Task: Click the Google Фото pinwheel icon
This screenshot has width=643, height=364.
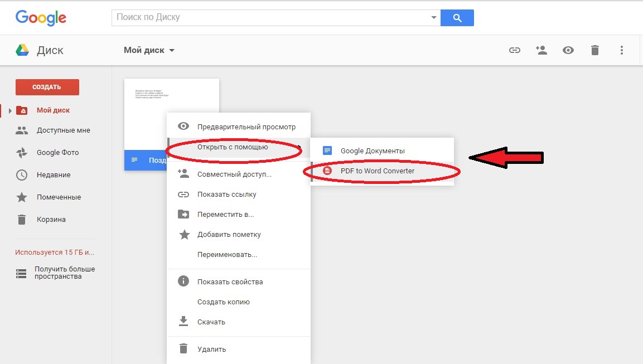Action: click(x=22, y=153)
